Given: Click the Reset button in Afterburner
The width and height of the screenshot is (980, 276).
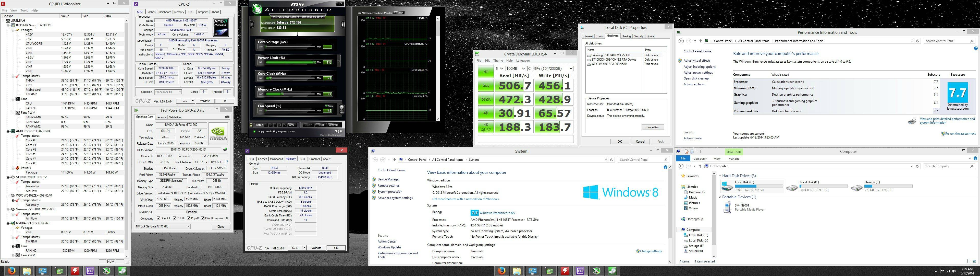Looking at the screenshot, I should pos(321,125).
